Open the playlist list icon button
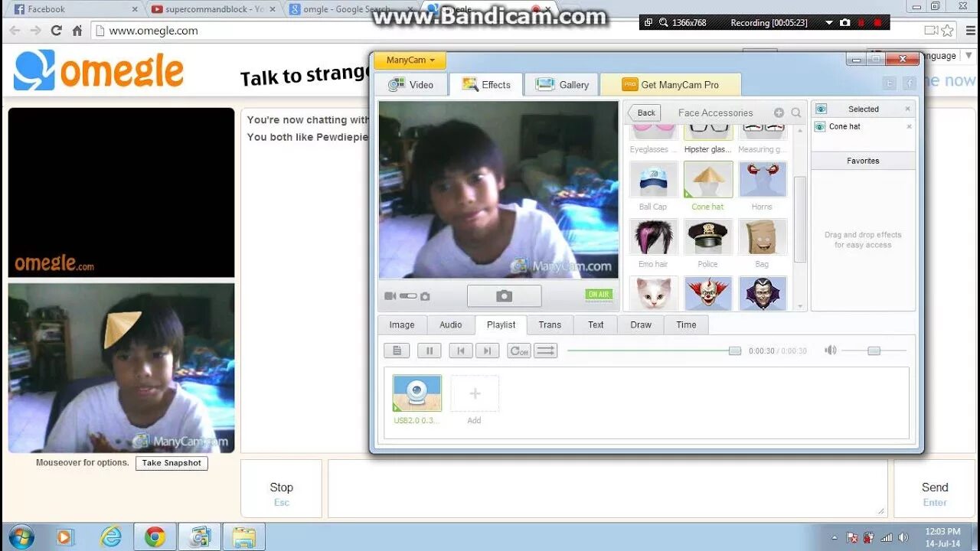Screen dimensions: 980x551 (x=397, y=350)
